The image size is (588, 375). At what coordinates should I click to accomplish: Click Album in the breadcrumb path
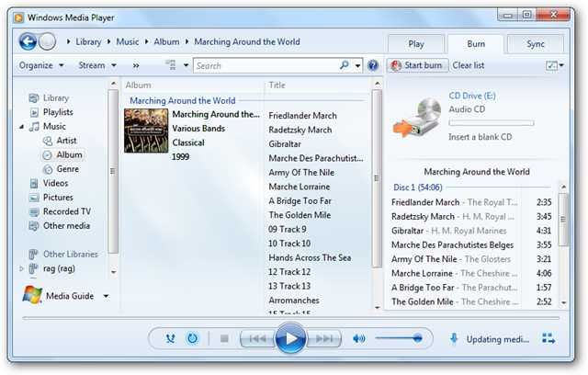pos(166,41)
